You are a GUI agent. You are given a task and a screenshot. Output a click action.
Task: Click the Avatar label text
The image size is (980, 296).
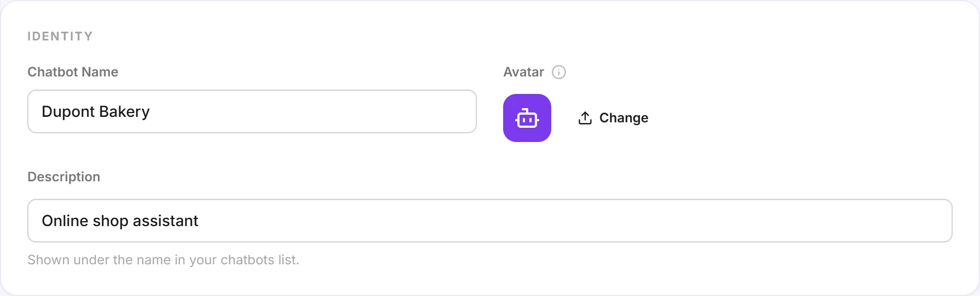click(524, 72)
